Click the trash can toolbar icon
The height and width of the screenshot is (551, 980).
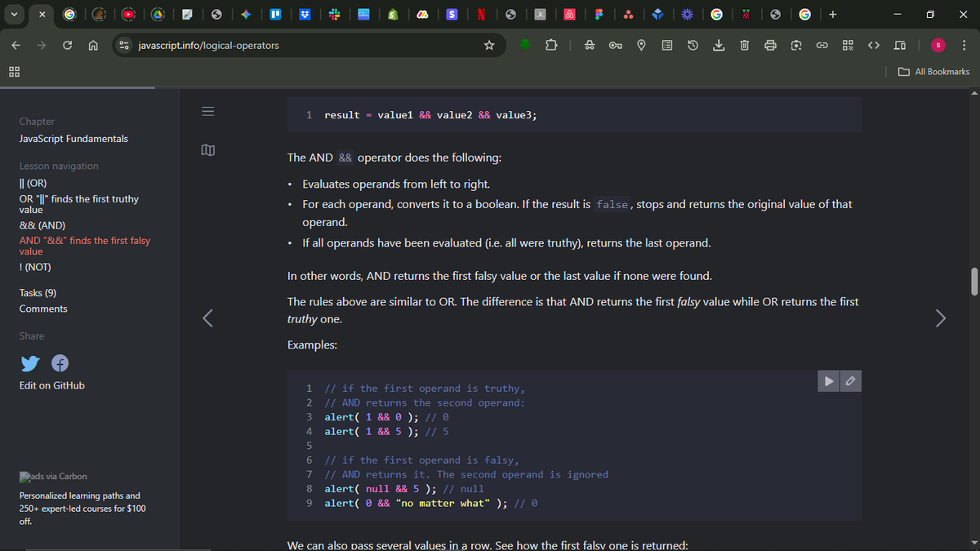[744, 45]
